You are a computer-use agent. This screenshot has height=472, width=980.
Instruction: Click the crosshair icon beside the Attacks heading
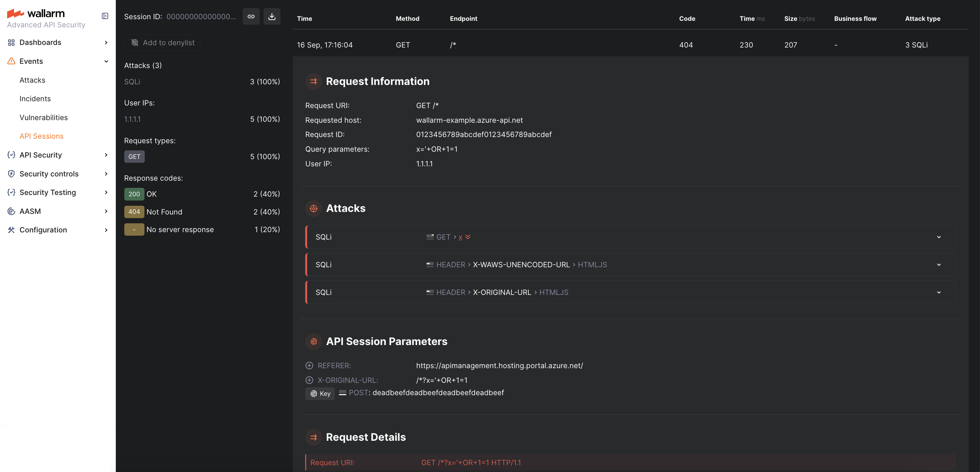313,208
